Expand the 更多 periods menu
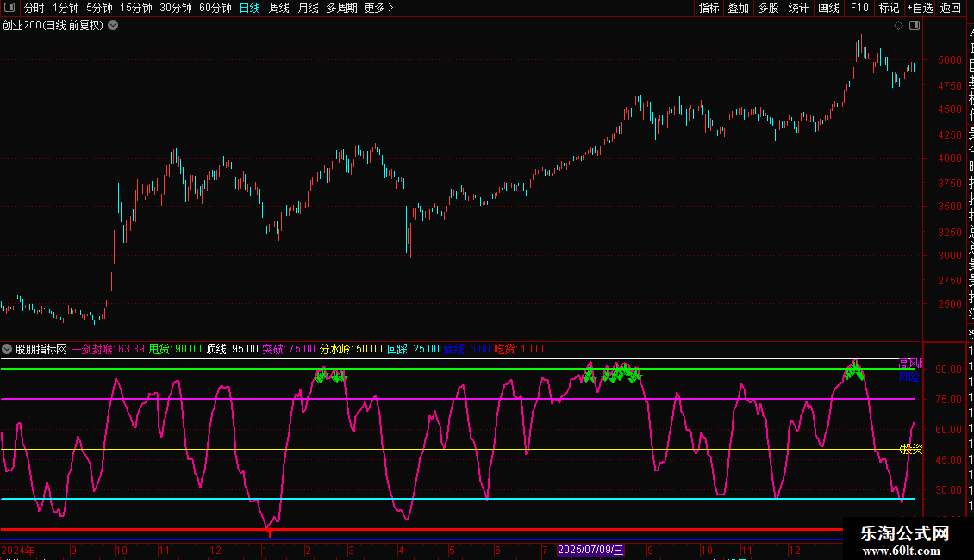The width and height of the screenshot is (974, 560). click(x=379, y=8)
